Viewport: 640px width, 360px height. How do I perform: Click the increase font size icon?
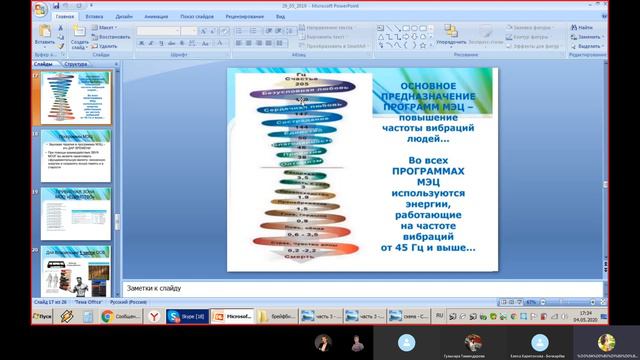(203, 31)
